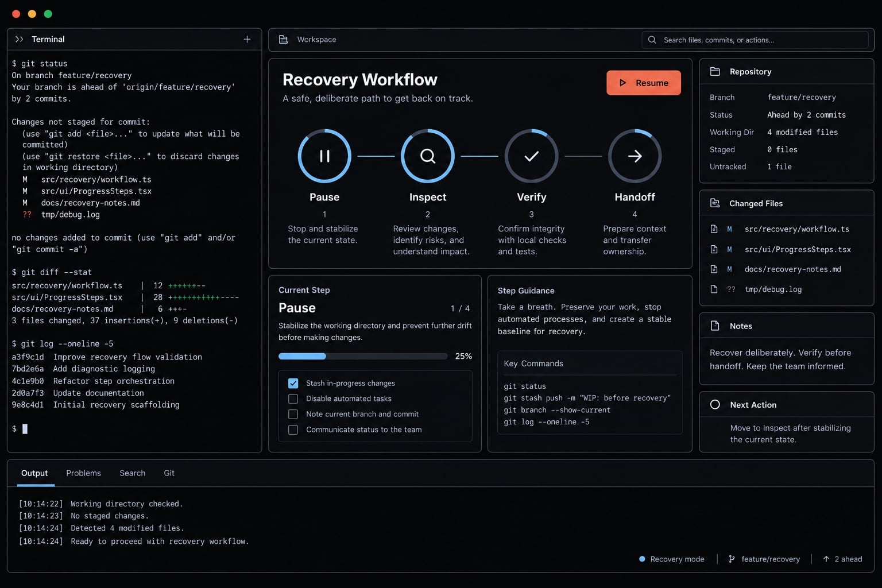
Task: Click the terminal cursor prompt line
Action: 20,429
